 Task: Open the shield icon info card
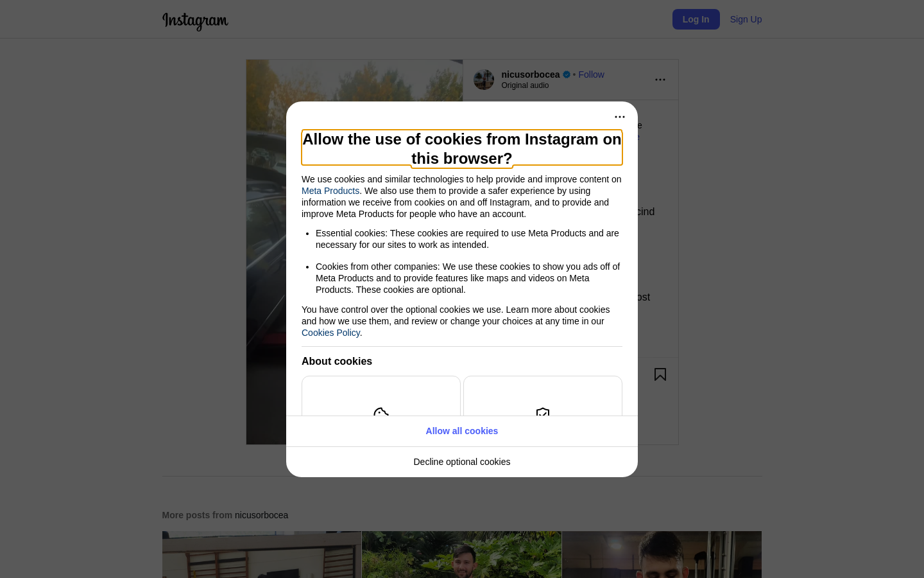(x=543, y=396)
